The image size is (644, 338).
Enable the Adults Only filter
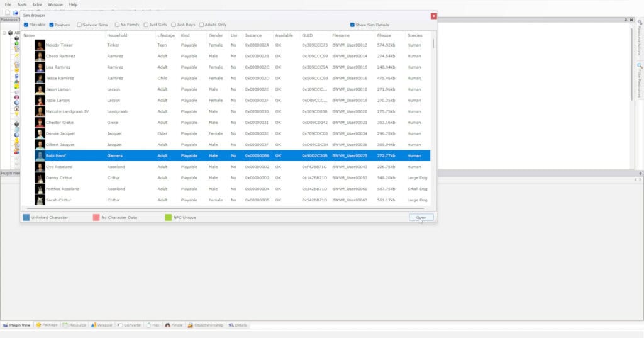[x=201, y=25]
